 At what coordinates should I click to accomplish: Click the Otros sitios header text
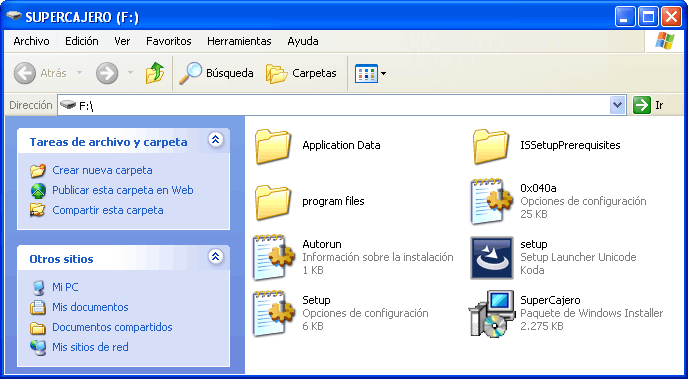pyautogui.click(x=61, y=259)
